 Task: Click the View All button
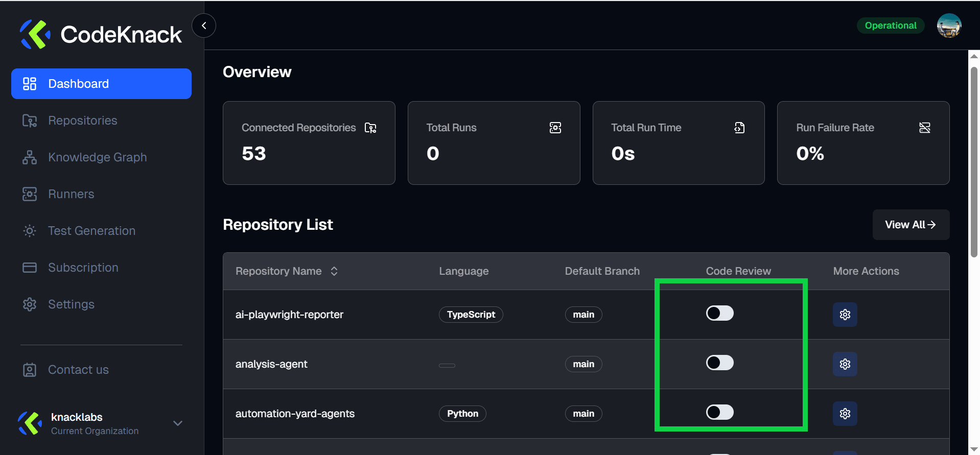tap(911, 225)
